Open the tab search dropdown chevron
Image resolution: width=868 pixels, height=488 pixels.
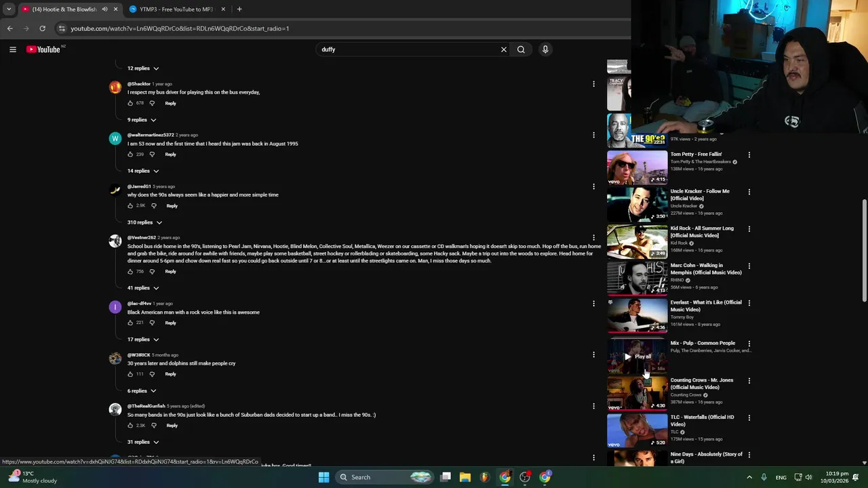9,9
